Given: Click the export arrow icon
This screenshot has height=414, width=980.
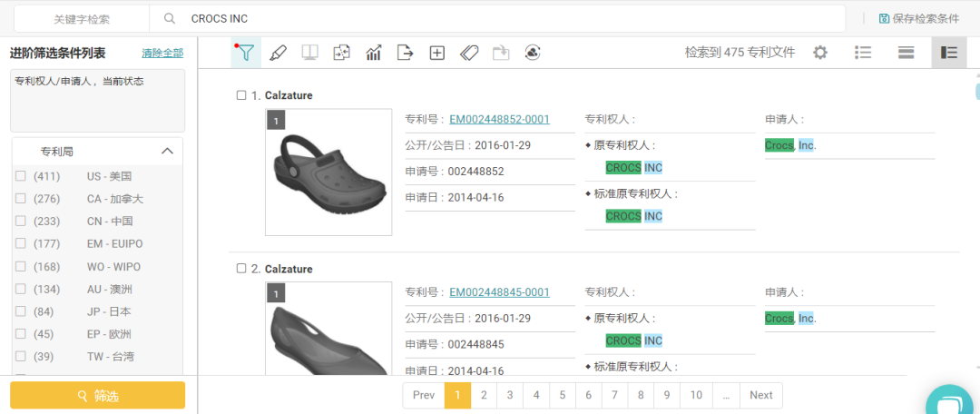Looking at the screenshot, I should click(406, 53).
